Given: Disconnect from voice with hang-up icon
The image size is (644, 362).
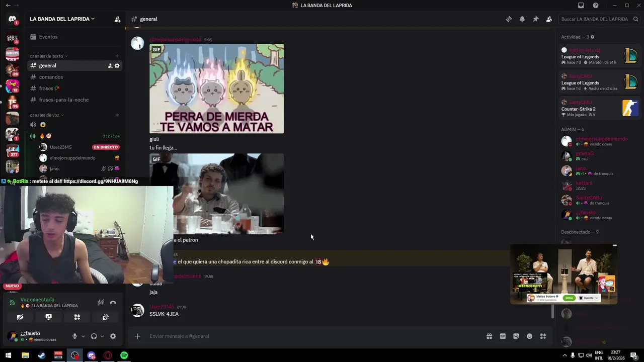Looking at the screenshot, I should (x=113, y=303).
